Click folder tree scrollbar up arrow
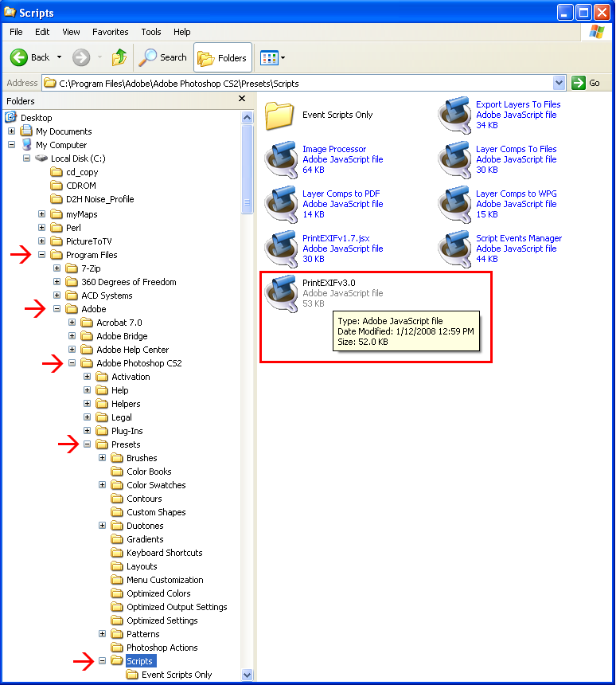 [x=247, y=117]
